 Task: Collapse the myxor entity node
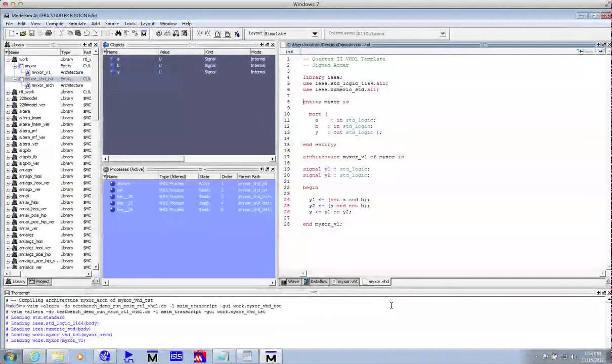tap(15, 66)
